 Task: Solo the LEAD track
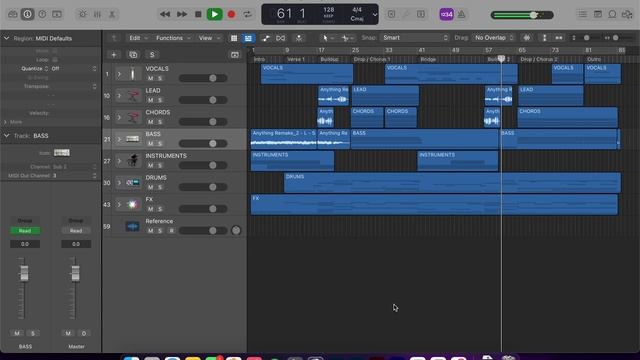tap(160, 100)
